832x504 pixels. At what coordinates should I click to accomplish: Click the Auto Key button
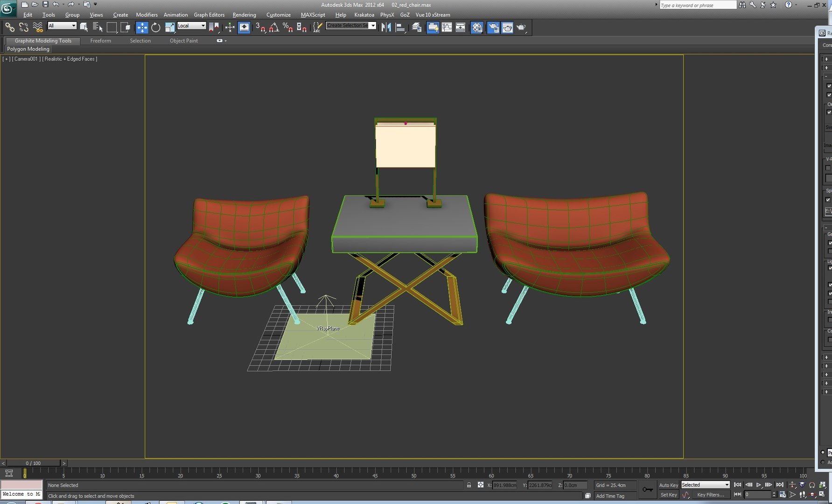668,485
